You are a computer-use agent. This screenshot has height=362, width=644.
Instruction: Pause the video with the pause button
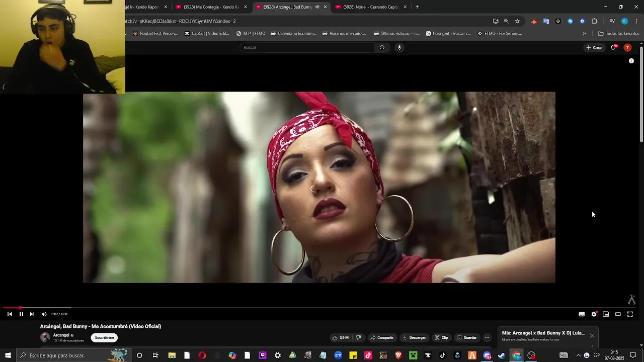tap(21, 314)
